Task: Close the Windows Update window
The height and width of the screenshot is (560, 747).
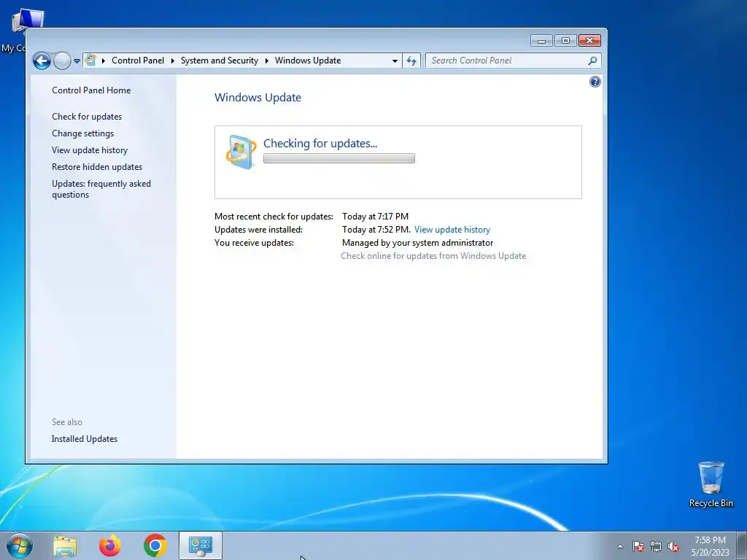Action: click(589, 41)
